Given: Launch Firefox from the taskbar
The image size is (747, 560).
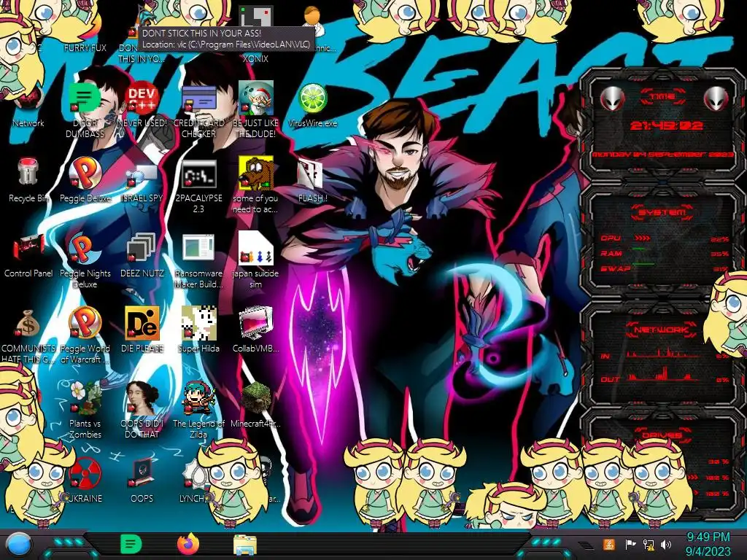Looking at the screenshot, I should (x=188, y=544).
